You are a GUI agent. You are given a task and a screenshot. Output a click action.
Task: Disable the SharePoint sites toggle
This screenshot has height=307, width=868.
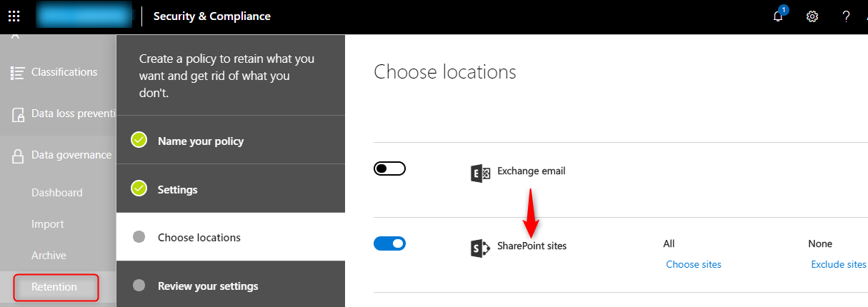[x=389, y=243]
